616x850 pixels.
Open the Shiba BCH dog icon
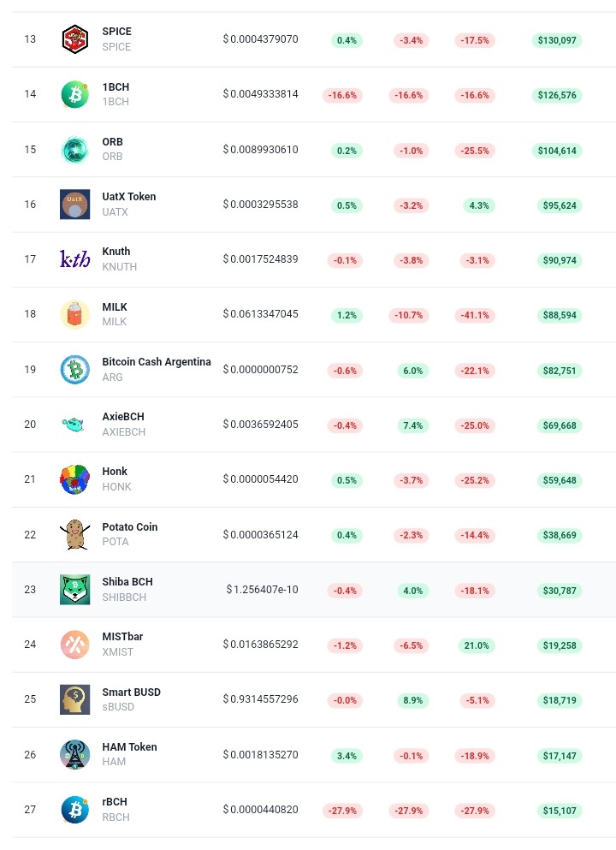pyautogui.click(x=74, y=589)
